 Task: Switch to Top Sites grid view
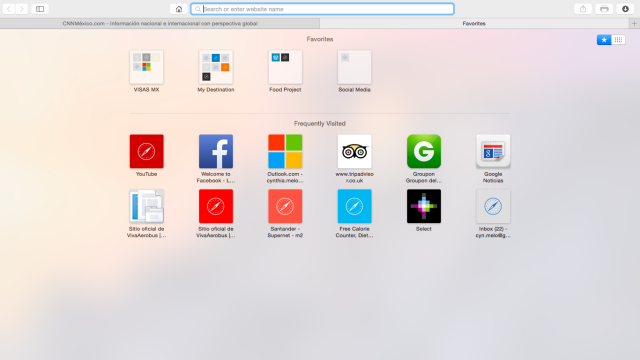coord(618,40)
